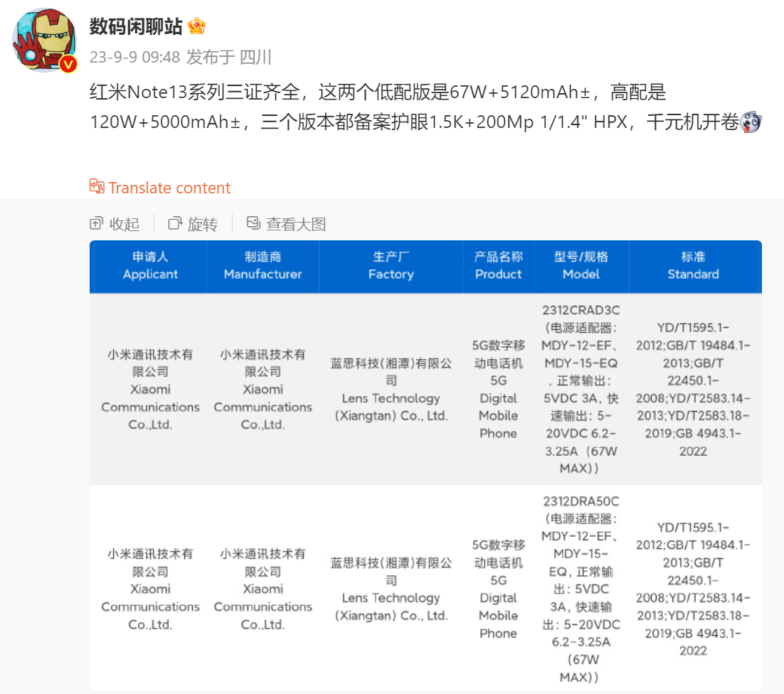Select model cell 2312CRAD3C
The image size is (784, 694).
581,389
